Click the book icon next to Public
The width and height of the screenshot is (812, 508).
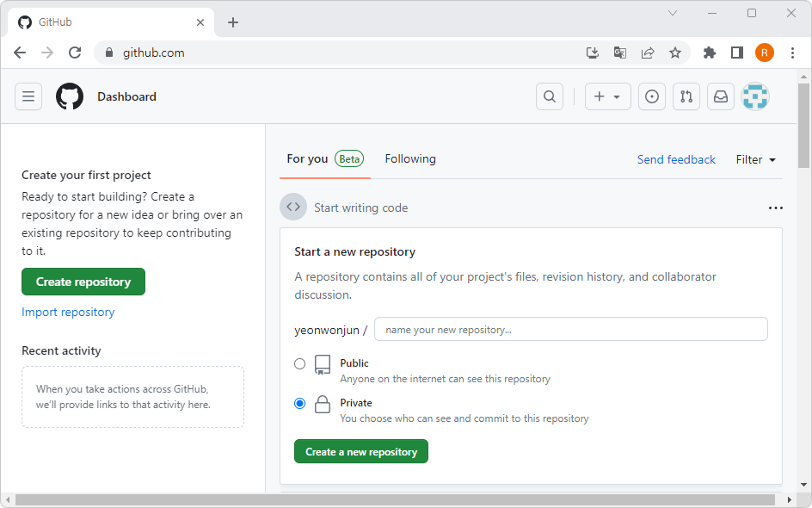click(x=323, y=365)
